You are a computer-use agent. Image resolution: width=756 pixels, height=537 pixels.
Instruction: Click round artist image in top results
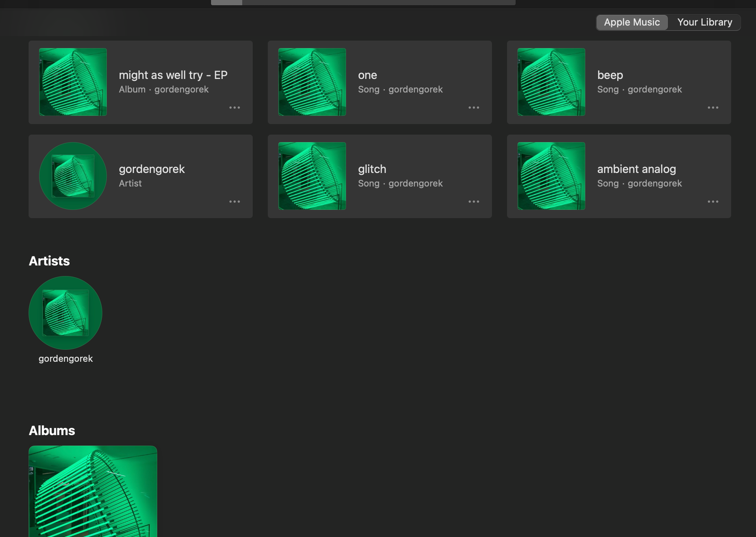[x=73, y=176]
